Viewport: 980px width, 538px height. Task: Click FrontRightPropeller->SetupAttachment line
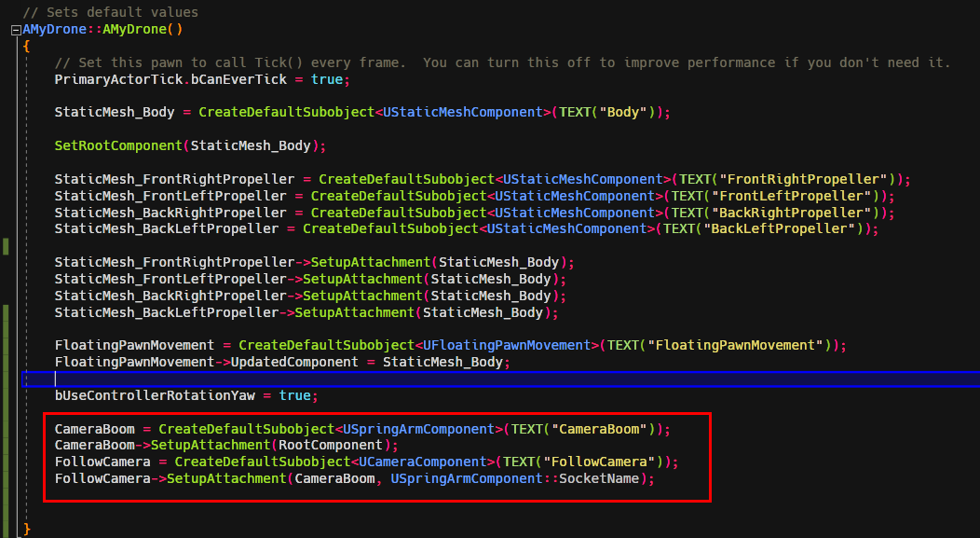click(314, 262)
